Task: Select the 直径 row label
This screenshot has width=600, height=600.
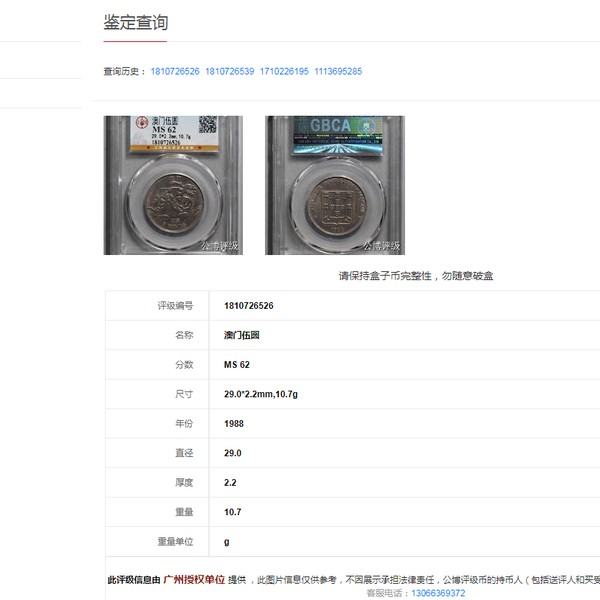Action: (184, 453)
